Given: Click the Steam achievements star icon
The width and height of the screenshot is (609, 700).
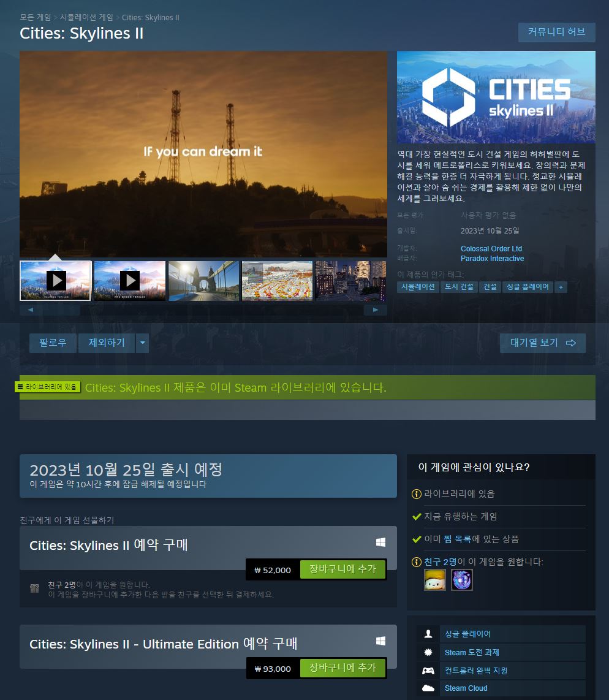Looking at the screenshot, I should tap(428, 652).
